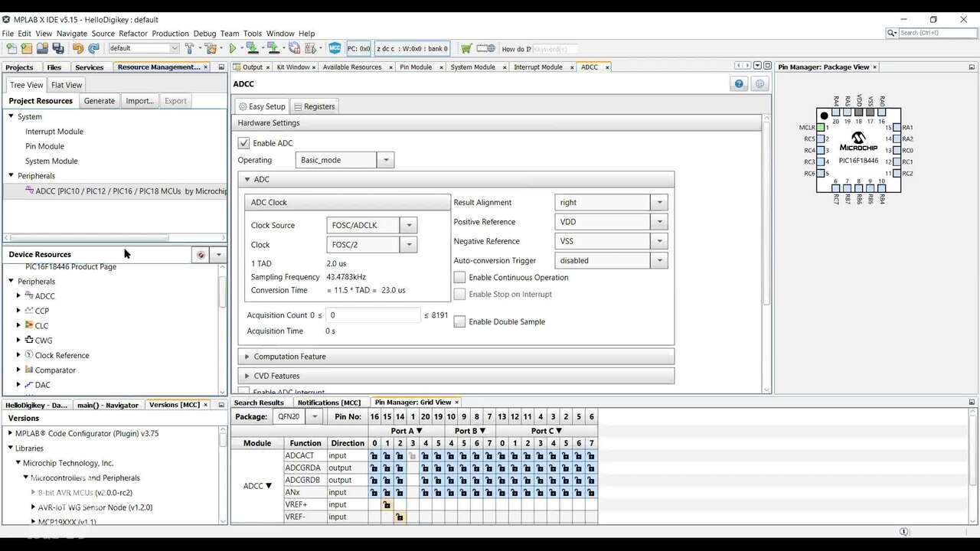Click the VREF- orange lock on pin 14
980x551 pixels.
click(x=400, y=517)
